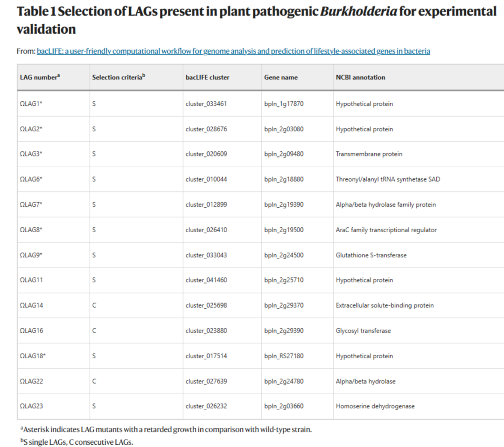Click the NCBI annotation column header
This screenshot has width=504, height=447.
(x=360, y=77)
